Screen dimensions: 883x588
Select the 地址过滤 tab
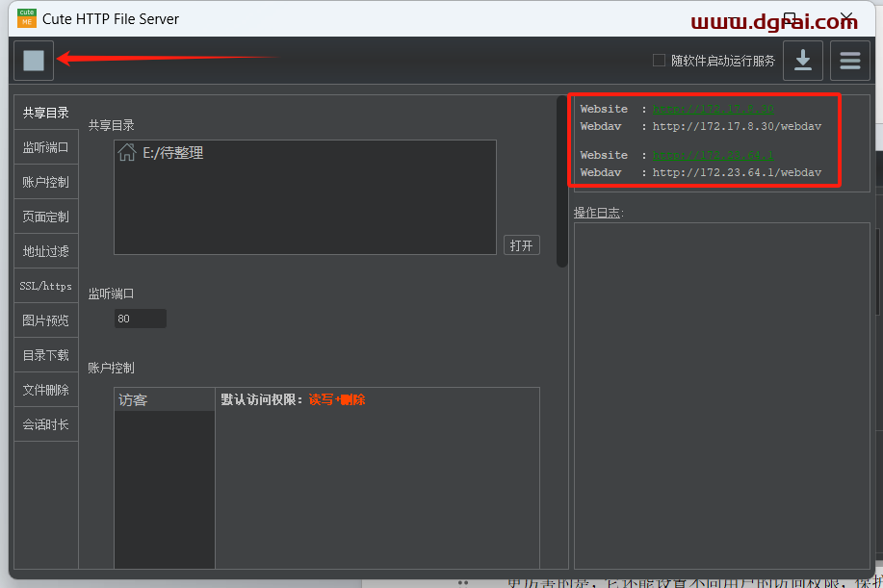pos(45,251)
